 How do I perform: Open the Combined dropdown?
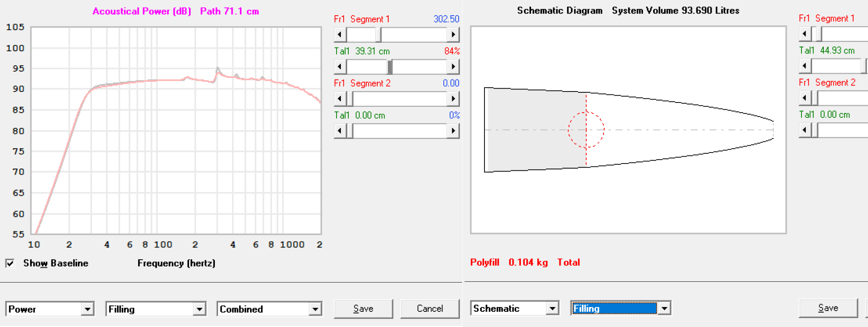pyautogui.click(x=315, y=309)
